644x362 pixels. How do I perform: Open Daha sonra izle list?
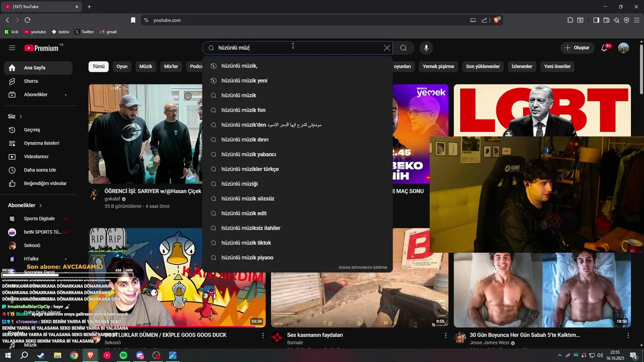click(38, 170)
